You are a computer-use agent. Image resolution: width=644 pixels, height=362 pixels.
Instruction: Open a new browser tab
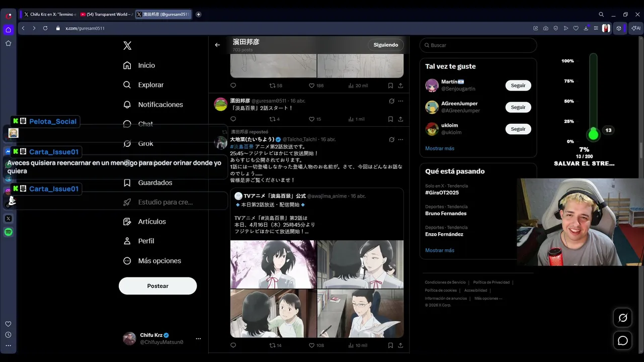coord(198,15)
